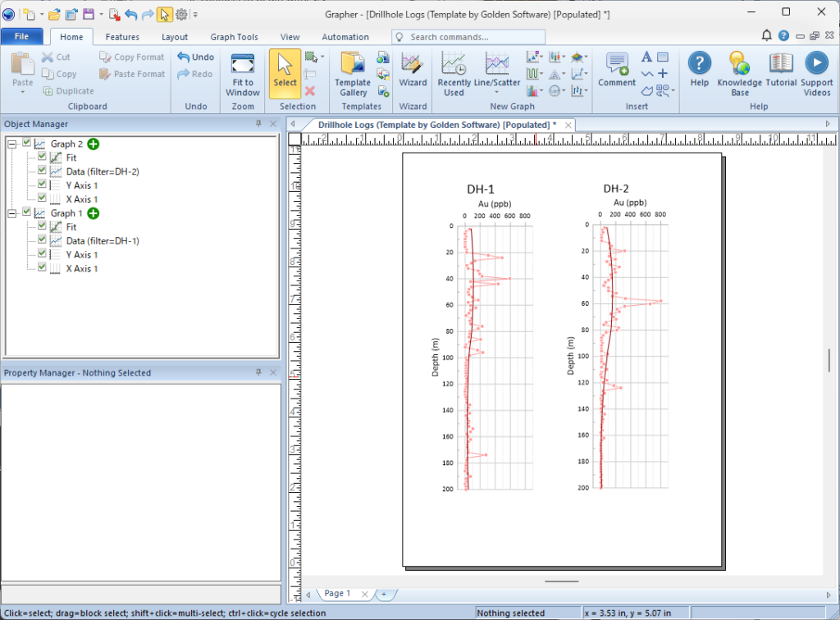This screenshot has width=840, height=620.
Task: Open the File menu
Action: tap(22, 37)
